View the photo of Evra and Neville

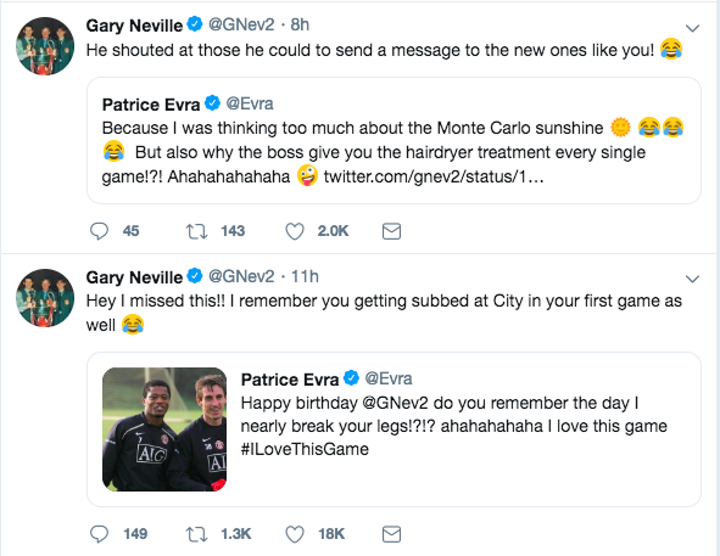click(164, 429)
